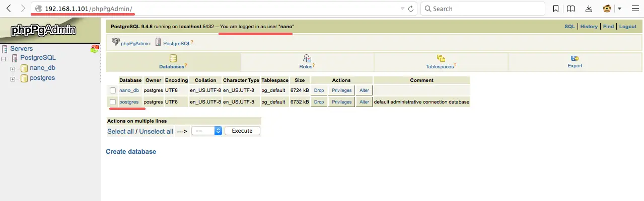
Task: Click the Databases tab help question mark
Action: [x=186, y=65]
